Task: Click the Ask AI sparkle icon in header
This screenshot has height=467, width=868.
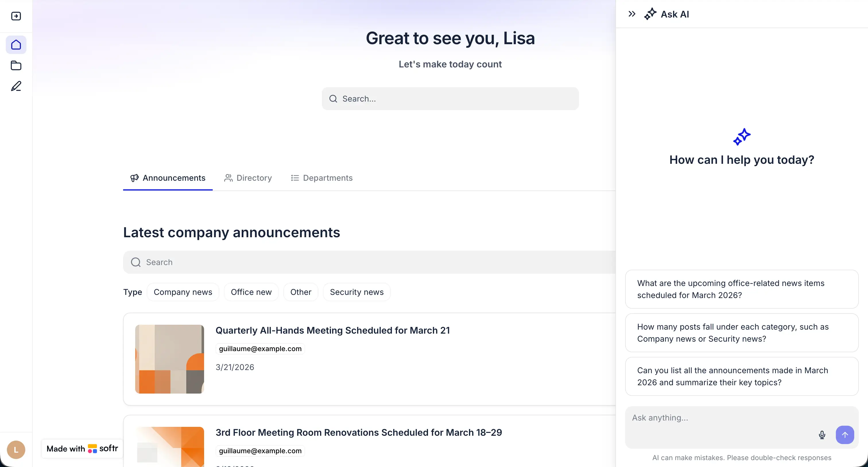Action: click(x=650, y=14)
